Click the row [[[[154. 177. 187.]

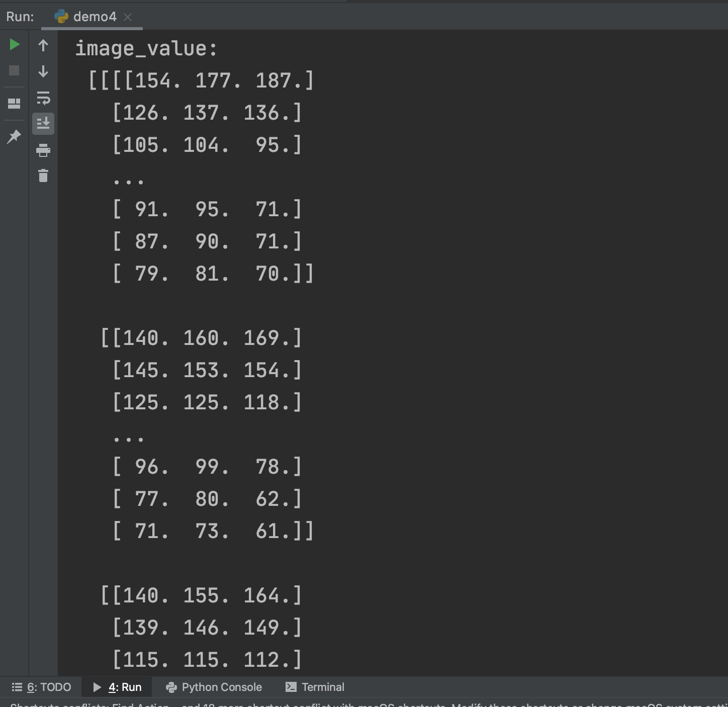point(201,80)
